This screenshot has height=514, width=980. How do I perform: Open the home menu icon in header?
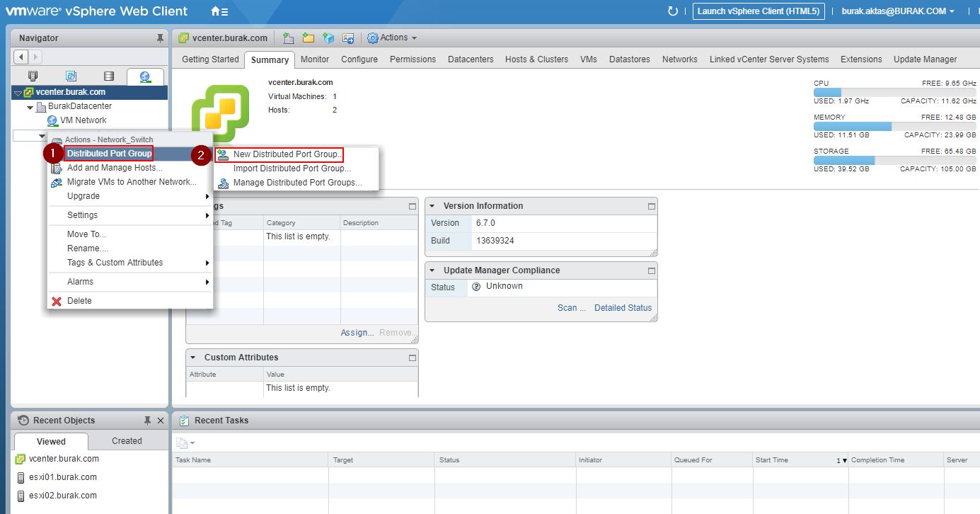click(x=219, y=11)
